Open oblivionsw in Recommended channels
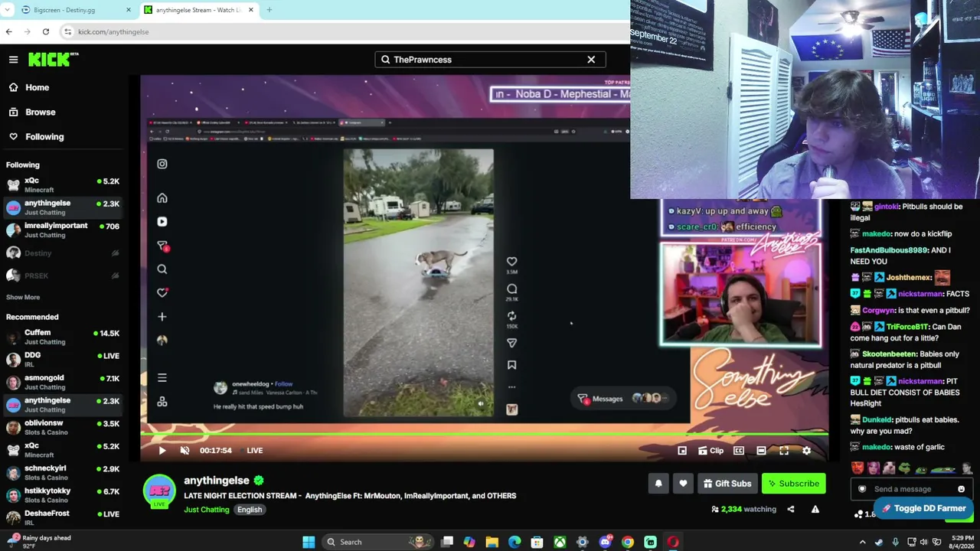 pyautogui.click(x=63, y=427)
